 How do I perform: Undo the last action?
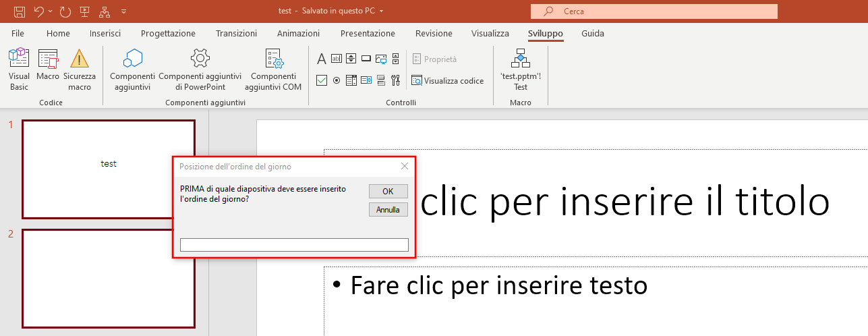[x=39, y=11]
